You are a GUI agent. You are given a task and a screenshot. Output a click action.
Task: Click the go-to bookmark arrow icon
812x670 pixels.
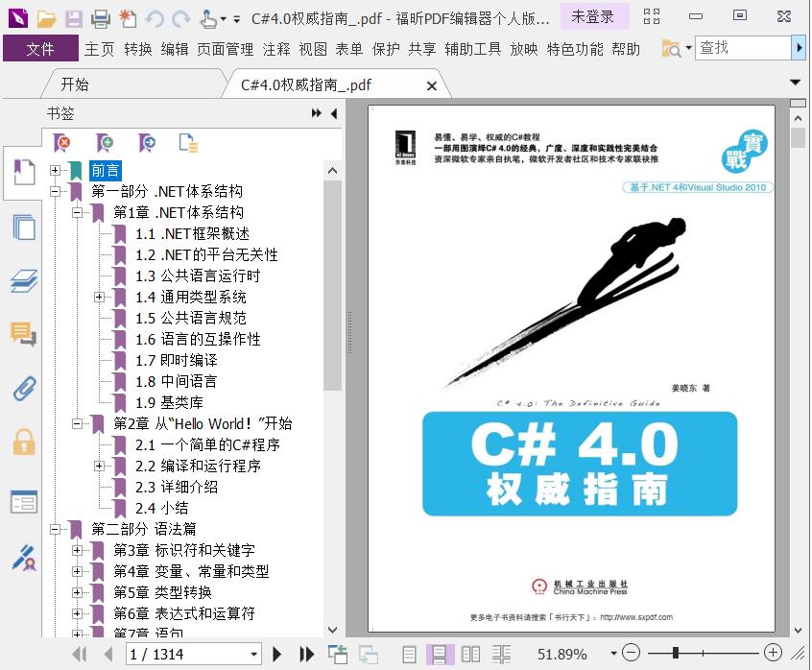(147, 142)
